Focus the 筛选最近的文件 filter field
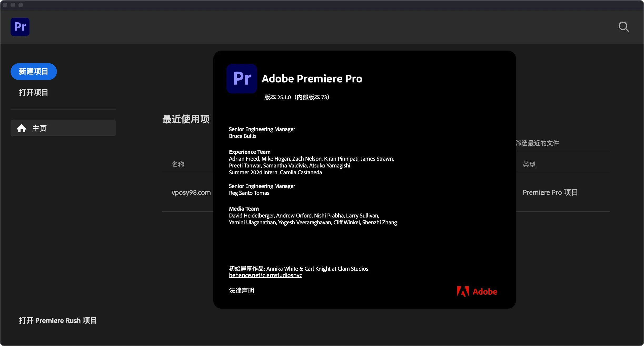This screenshot has height=346, width=644. point(537,143)
